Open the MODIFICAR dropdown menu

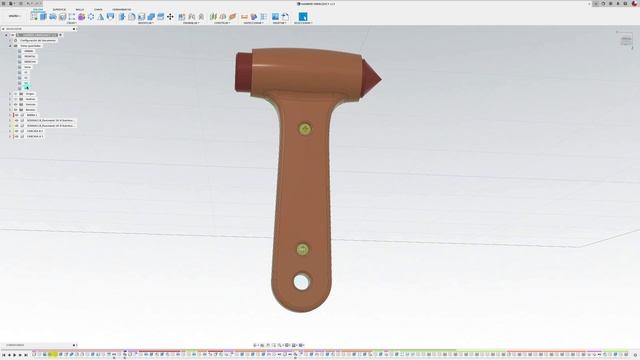[146, 23]
